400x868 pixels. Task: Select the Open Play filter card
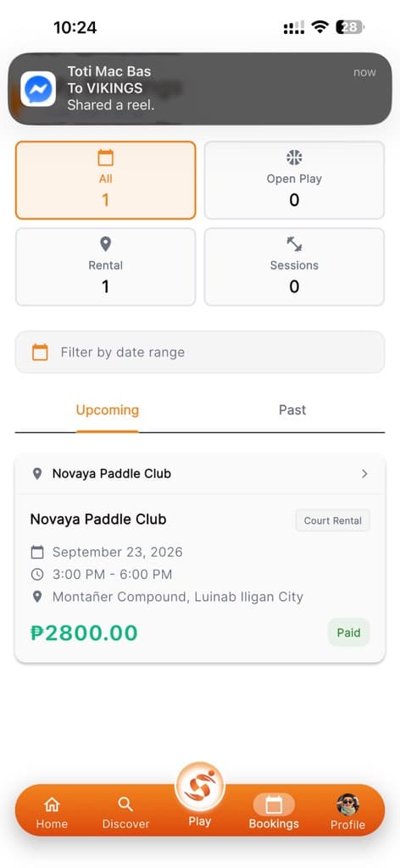(x=294, y=181)
